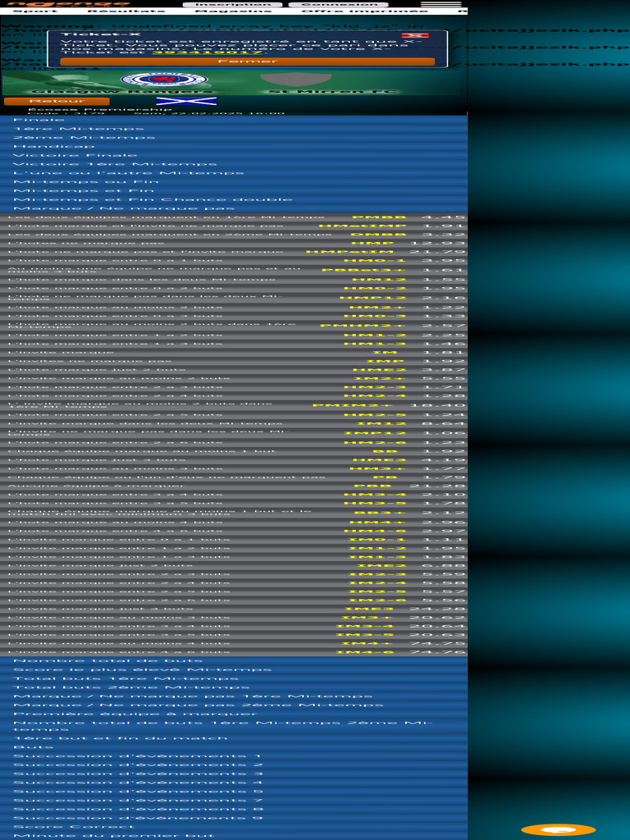
Task: Select IME2 odds 6.88
Action: tap(234, 566)
